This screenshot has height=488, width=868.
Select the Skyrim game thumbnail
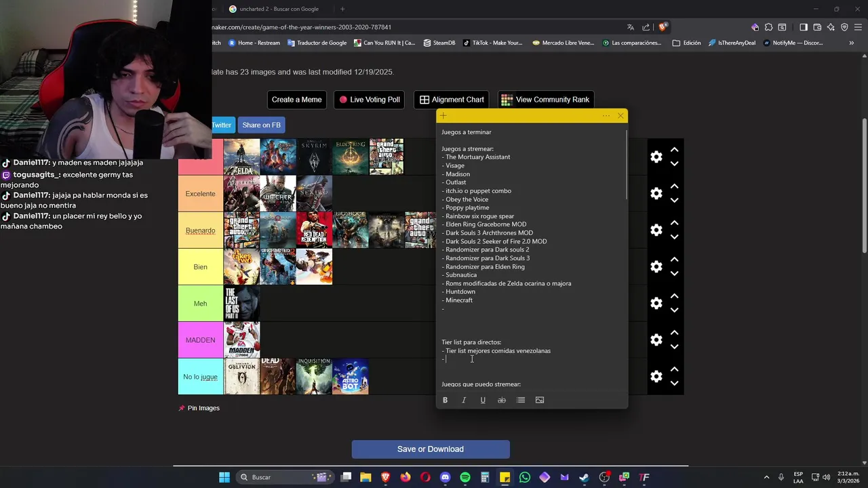point(314,157)
